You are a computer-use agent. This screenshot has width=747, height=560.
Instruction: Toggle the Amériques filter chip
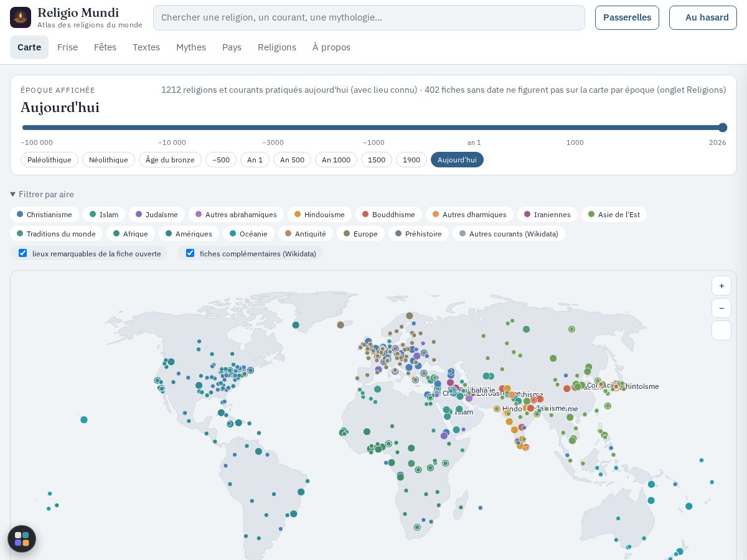[189, 234]
